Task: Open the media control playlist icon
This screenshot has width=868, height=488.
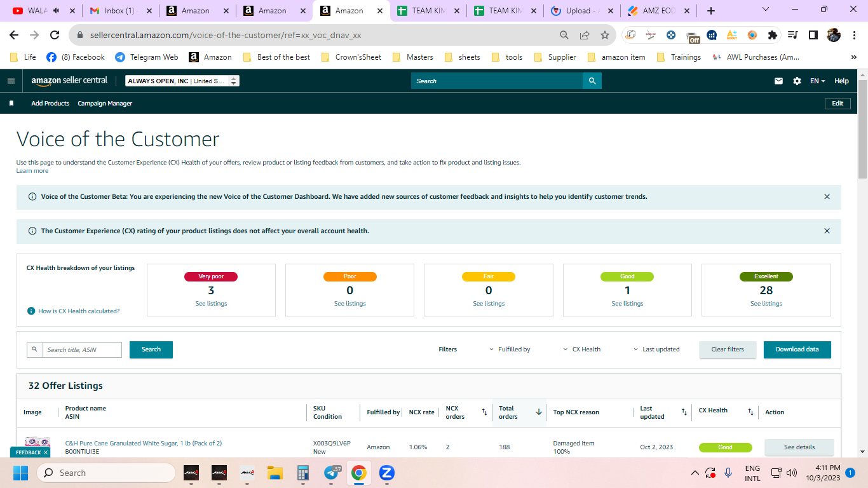Action: tap(792, 35)
